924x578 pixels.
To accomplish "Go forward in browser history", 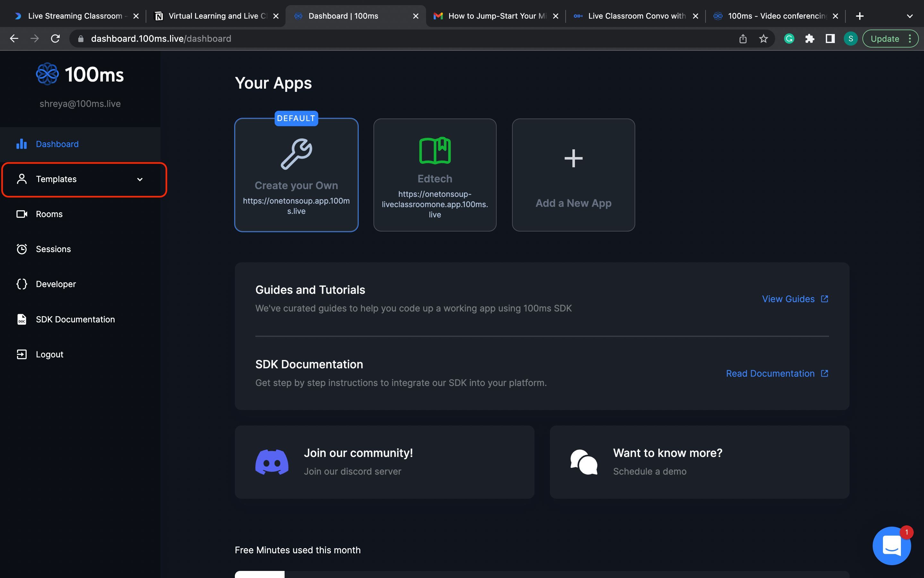I will 35,39.
